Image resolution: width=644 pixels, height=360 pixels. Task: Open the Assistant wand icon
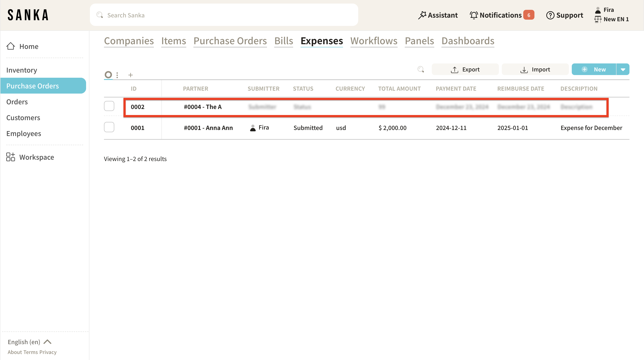point(422,15)
